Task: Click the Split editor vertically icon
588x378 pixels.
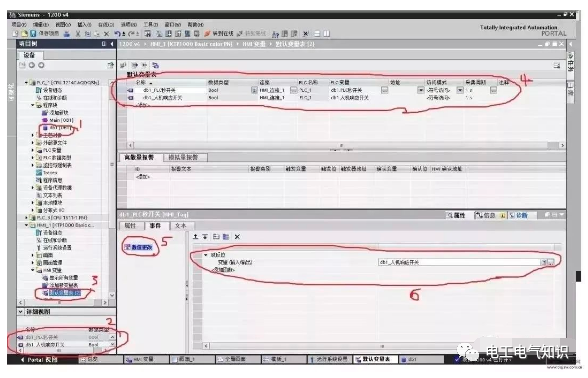Action: 327,34
